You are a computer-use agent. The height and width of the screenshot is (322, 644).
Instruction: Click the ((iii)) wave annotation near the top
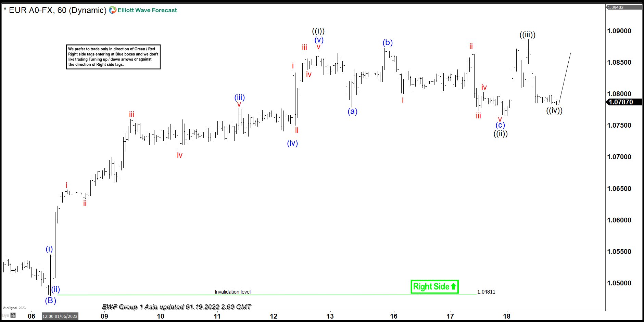coord(527,34)
